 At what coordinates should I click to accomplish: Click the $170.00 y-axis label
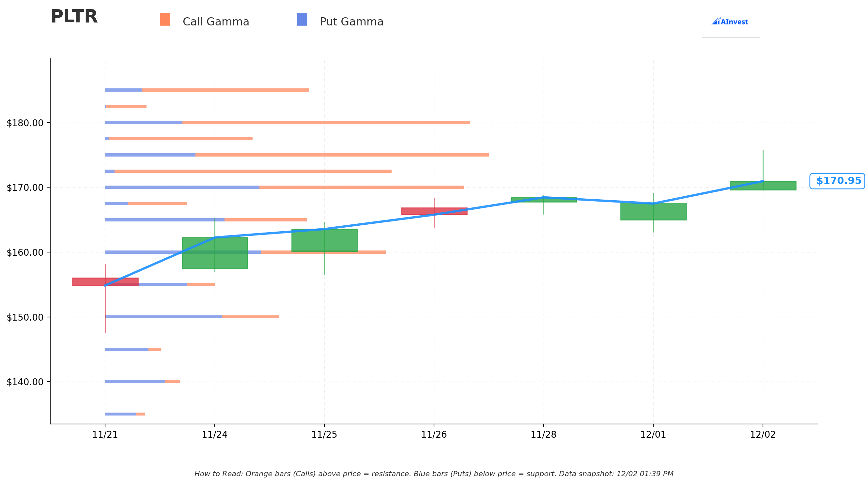click(25, 188)
